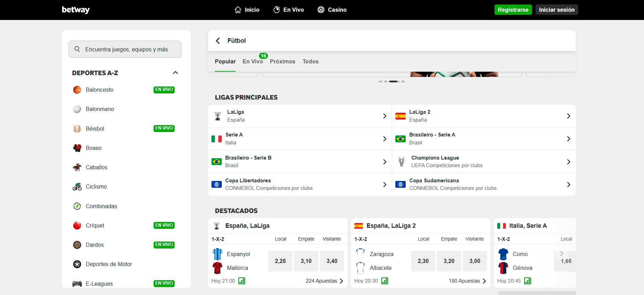This screenshot has width=644, height=295.
Task: Expand the Brasileiro - Serie B chevron
Action: 385,162
